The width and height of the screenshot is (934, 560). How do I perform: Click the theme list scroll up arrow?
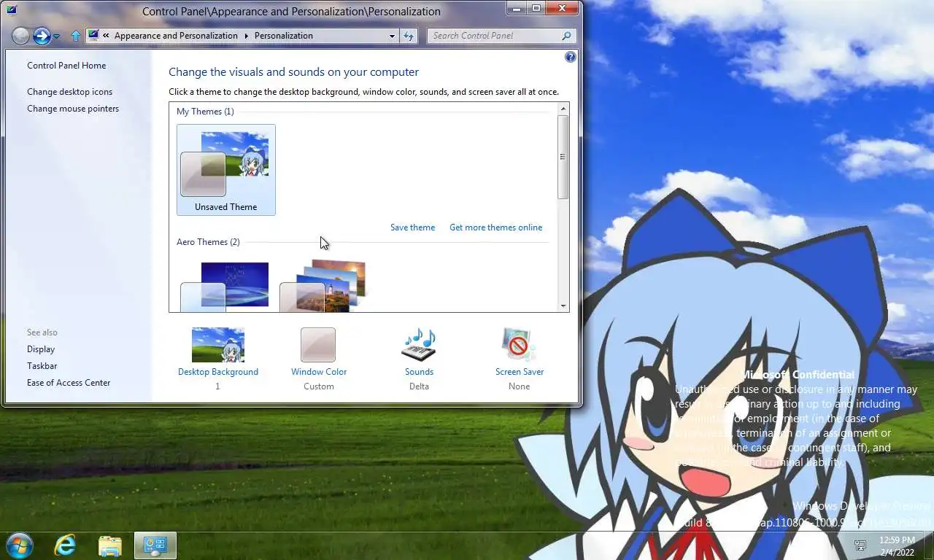tap(563, 109)
